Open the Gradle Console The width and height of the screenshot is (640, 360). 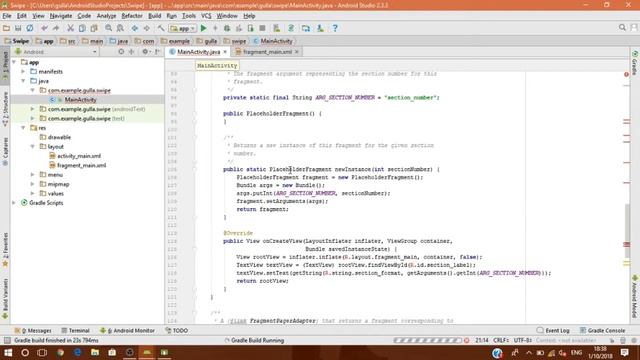click(602, 330)
